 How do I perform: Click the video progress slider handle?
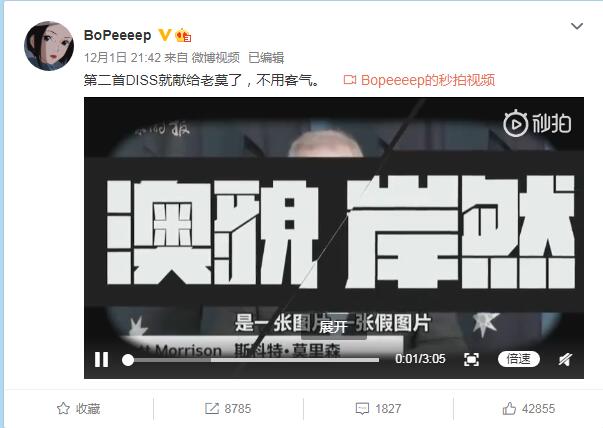coord(128,360)
